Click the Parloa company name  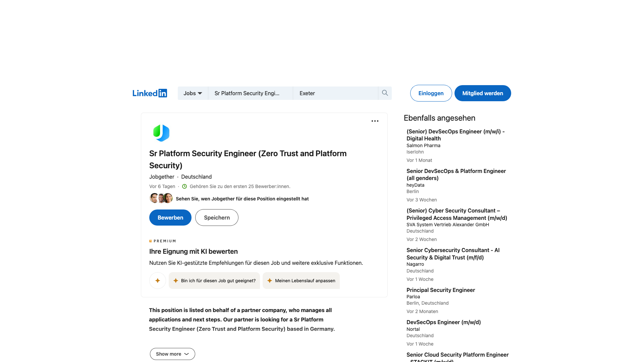coord(413,297)
